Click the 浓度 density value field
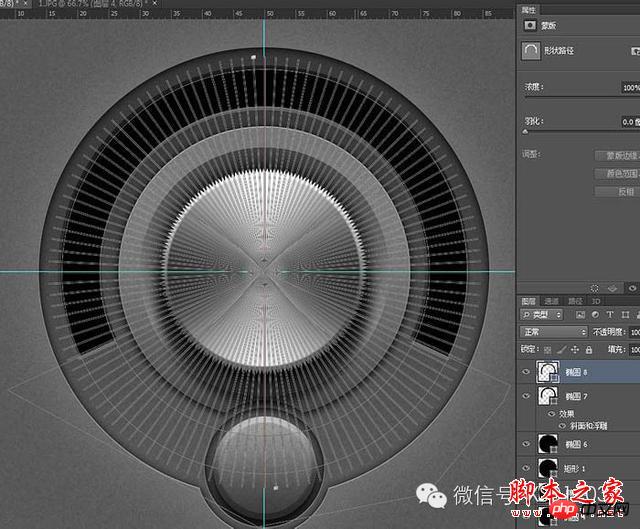 pos(631,87)
